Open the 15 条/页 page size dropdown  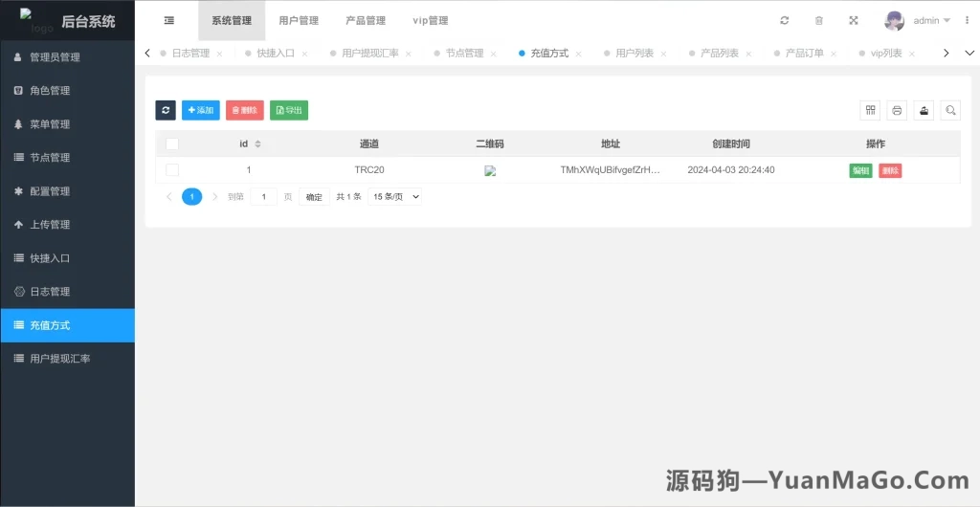point(395,197)
